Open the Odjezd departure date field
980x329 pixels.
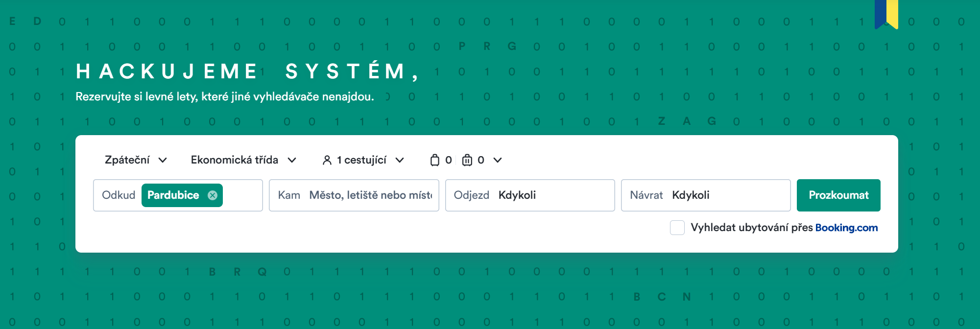pos(529,195)
